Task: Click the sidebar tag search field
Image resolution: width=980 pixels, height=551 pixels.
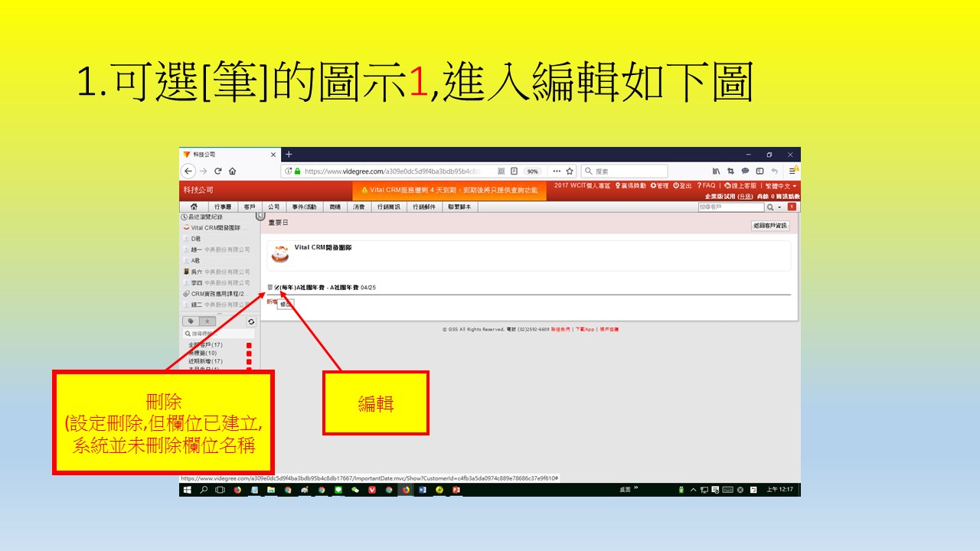Action: [219, 334]
